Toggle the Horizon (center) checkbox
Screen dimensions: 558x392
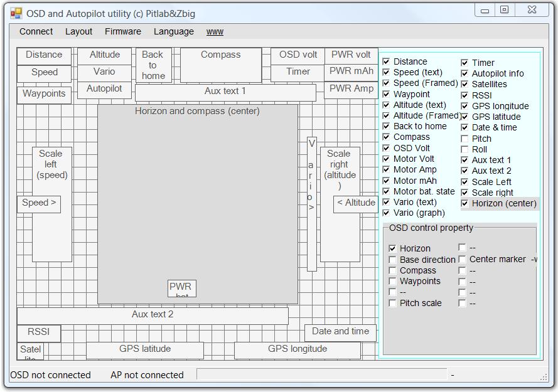[x=464, y=203]
